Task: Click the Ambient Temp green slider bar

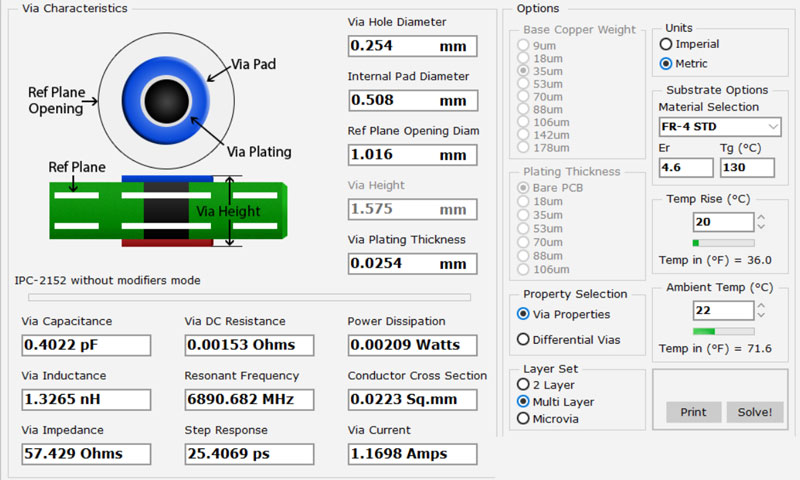Action: pyautogui.click(x=723, y=331)
